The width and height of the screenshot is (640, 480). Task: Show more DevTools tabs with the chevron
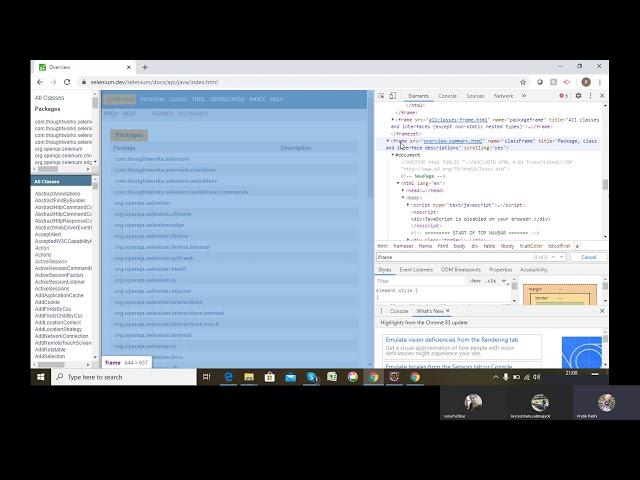click(524, 96)
